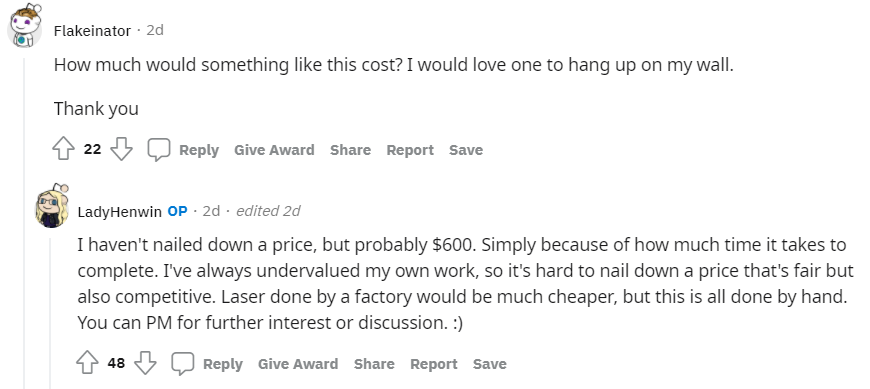Give Award to Flakeinator's comment
Viewport: 870px width, 389px height.
pos(274,150)
